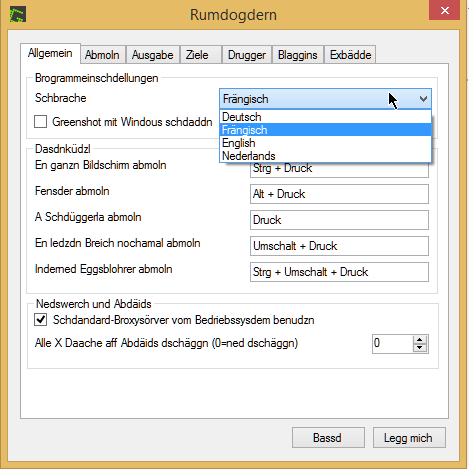The image size is (469, 469).
Task: Switch to the Allgemein tab
Action: 50,53
